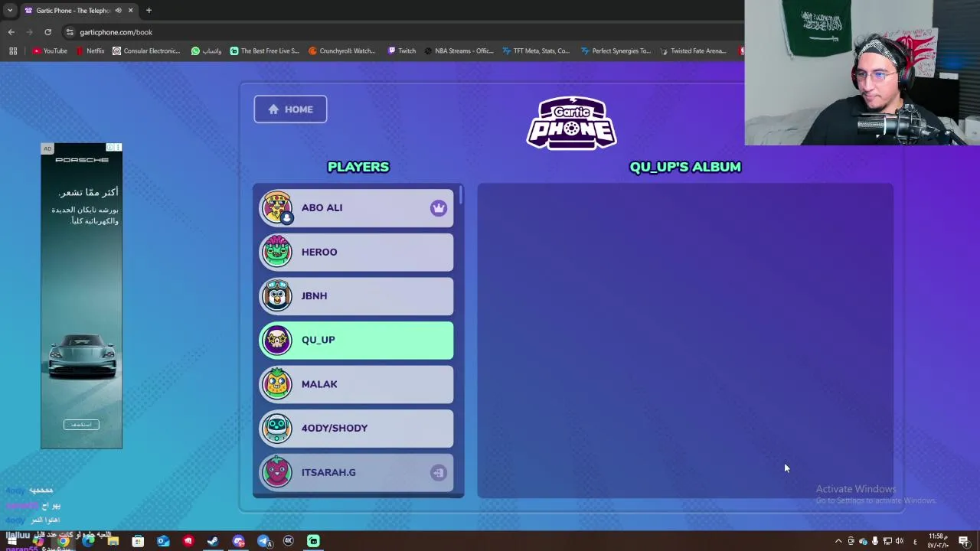The width and height of the screenshot is (980, 551).
Task: Open Telegram from the taskbar
Action: coord(264,541)
